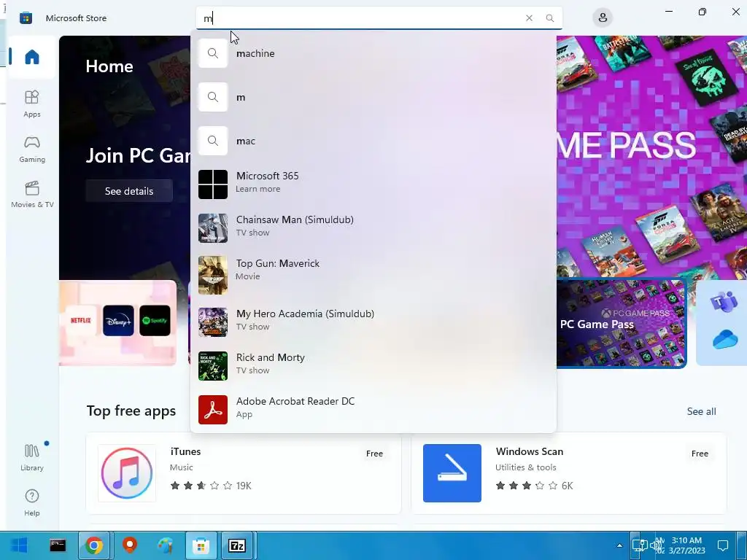Click the My Hero Academia poster thumbnail
This screenshot has height=560, width=747.
213,322
